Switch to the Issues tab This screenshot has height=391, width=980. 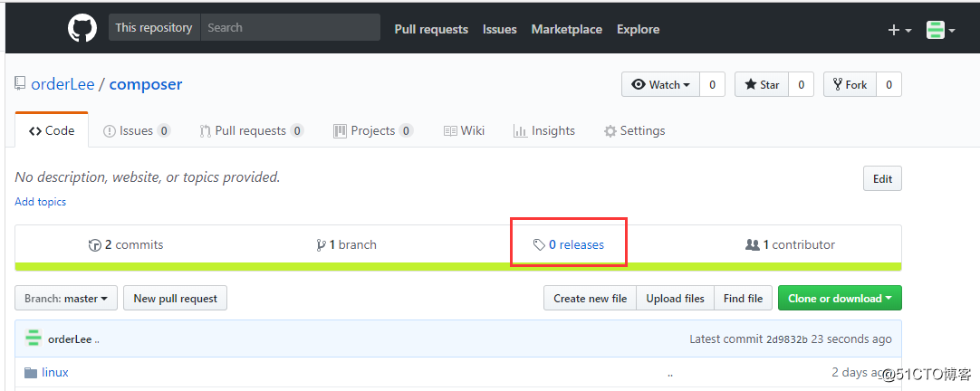[x=137, y=130]
